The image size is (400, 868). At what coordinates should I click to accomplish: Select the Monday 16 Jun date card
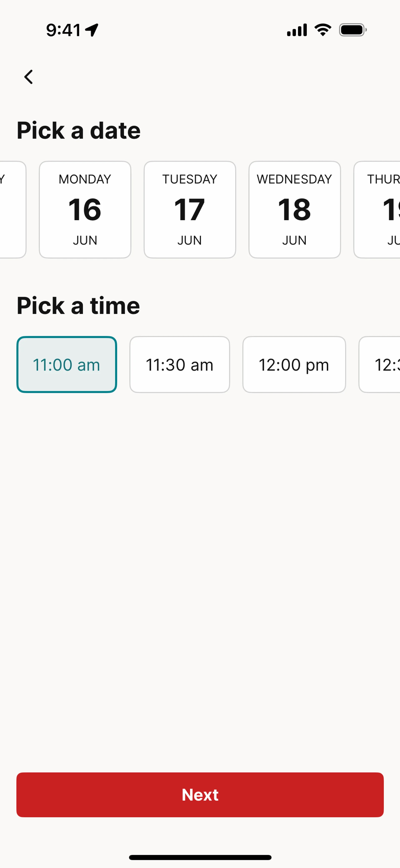(85, 210)
